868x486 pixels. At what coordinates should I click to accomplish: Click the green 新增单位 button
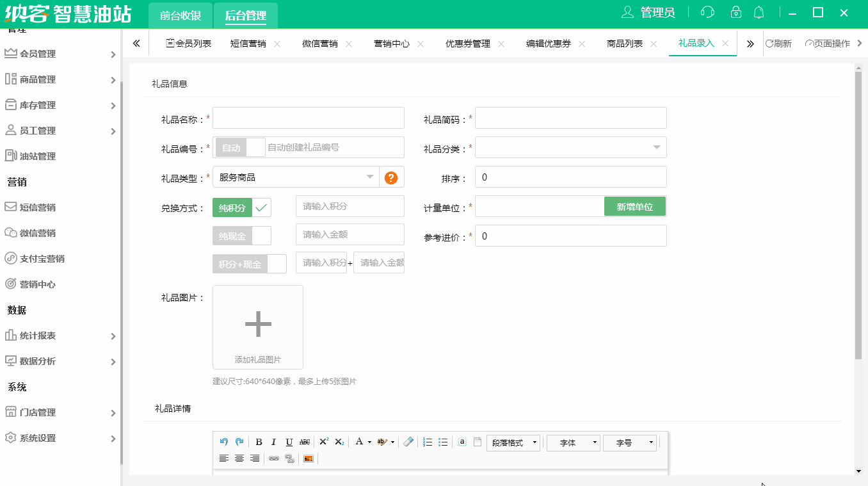634,206
